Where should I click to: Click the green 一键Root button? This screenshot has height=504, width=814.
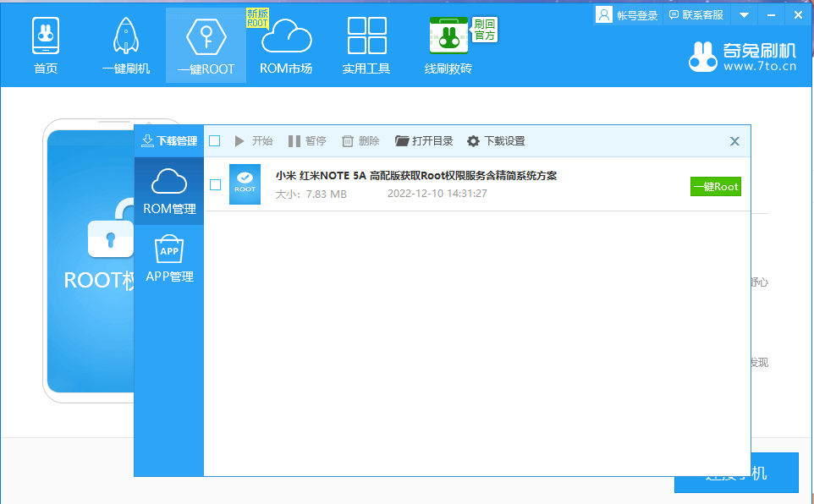tap(716, 187)
